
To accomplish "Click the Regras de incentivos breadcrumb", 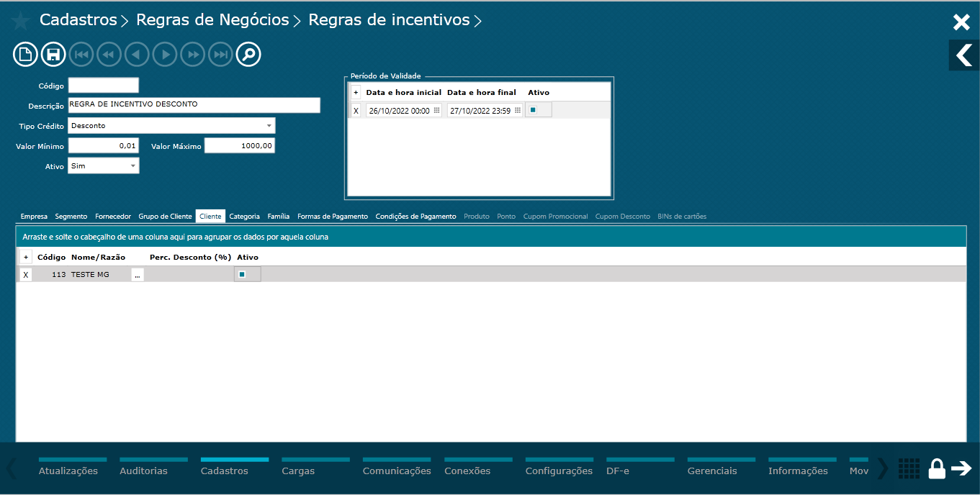I will pos(390,20).
